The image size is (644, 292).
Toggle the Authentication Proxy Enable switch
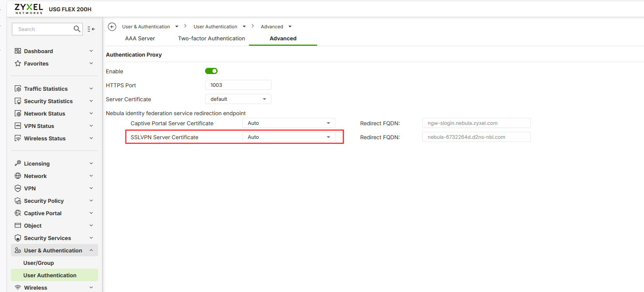pyautogui.click(x=211, y=71)
